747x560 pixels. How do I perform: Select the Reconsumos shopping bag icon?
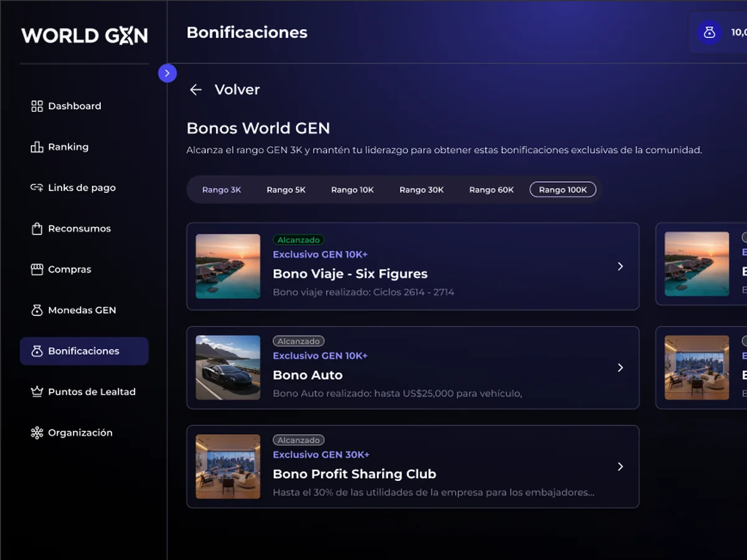click(37, 228)
